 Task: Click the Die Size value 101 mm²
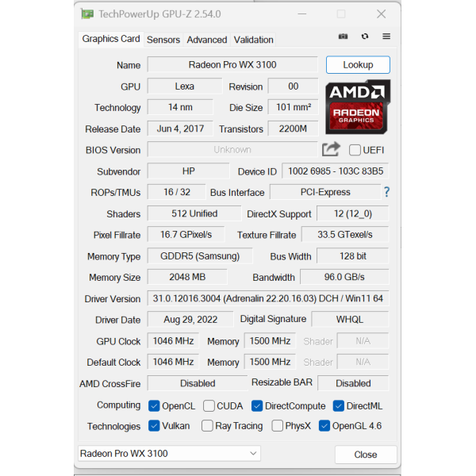(x=294, y=107)
